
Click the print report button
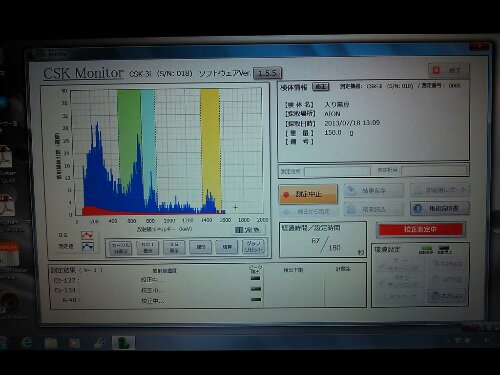coord(440,190)
